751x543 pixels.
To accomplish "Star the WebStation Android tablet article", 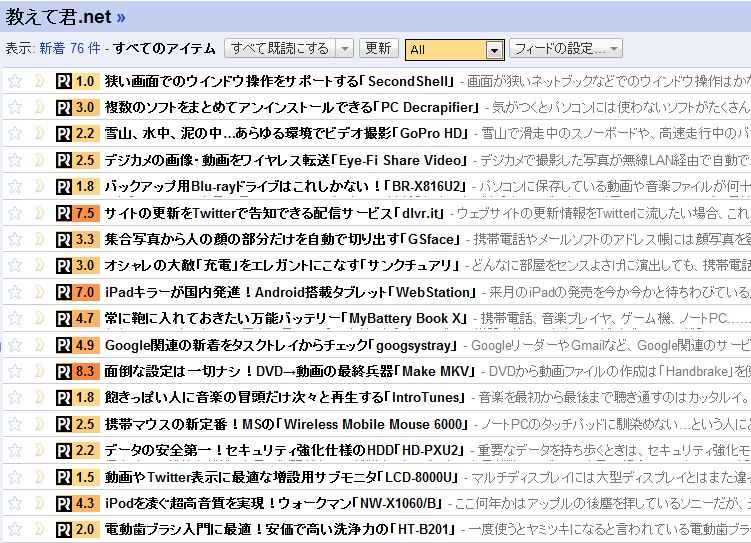I will (15, 292).
